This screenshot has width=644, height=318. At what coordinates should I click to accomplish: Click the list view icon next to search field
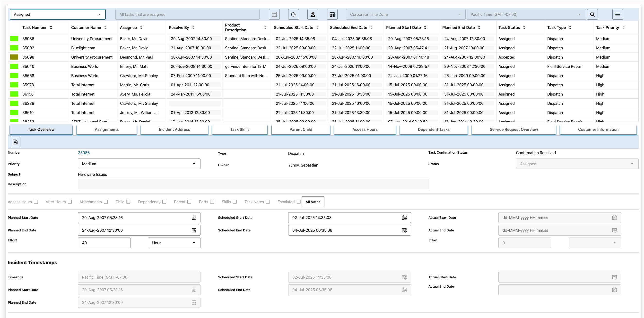[x=274, y=14]
